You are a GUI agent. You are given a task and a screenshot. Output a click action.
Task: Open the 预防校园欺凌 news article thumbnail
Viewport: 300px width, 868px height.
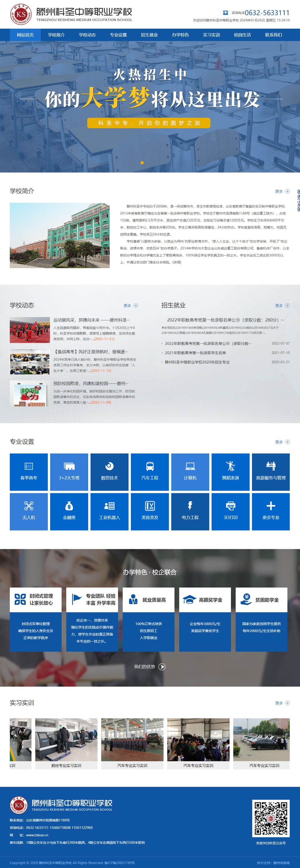click(x=30, y=393)
